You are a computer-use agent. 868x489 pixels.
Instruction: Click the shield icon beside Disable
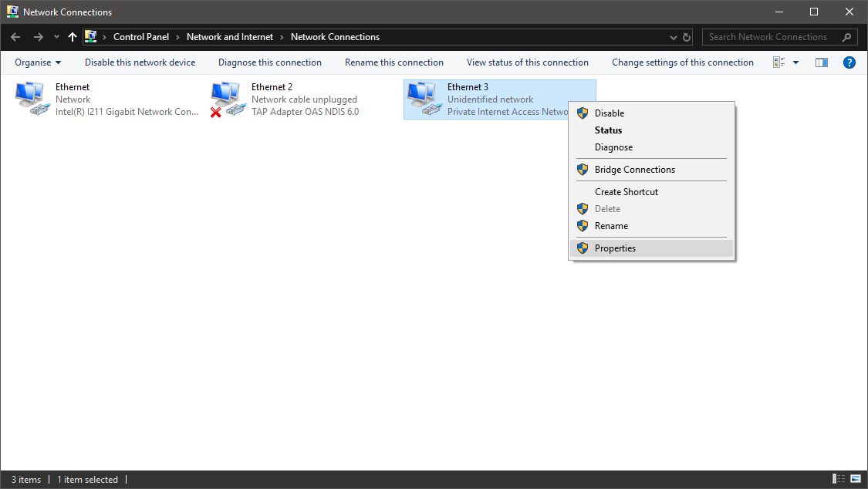(x=583, y=113)
